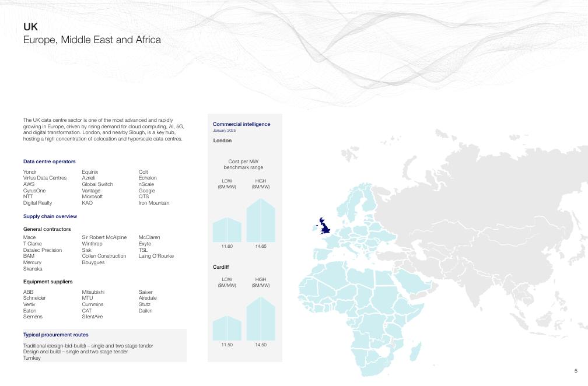Viewport: 588px width, 386px height.
Task: Select the "Europe, Middle East and Africa" subtitle
Action: click(x=92, y=40)
